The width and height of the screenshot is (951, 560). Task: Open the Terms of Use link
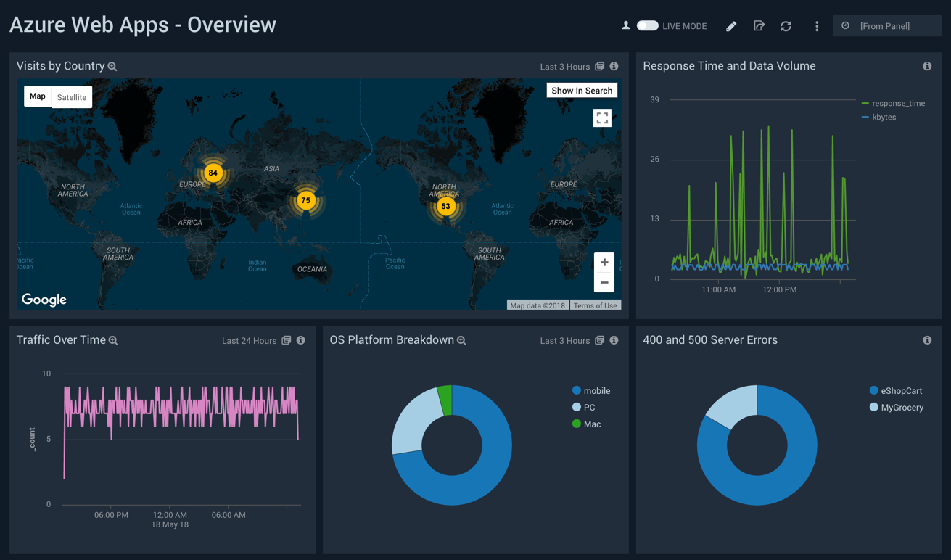point(595,305)
